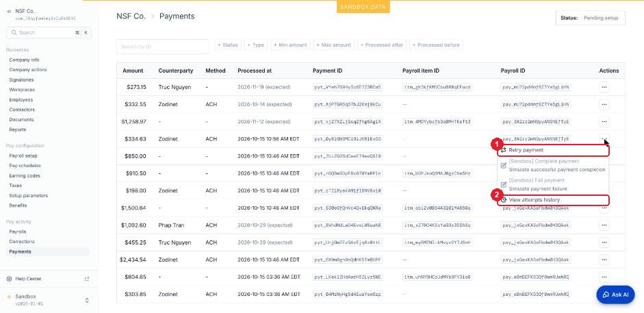This screenshot has height=313, width=644.
Task: Click payment ID starting pyt_0y81
Action: (x=348, y=139)
